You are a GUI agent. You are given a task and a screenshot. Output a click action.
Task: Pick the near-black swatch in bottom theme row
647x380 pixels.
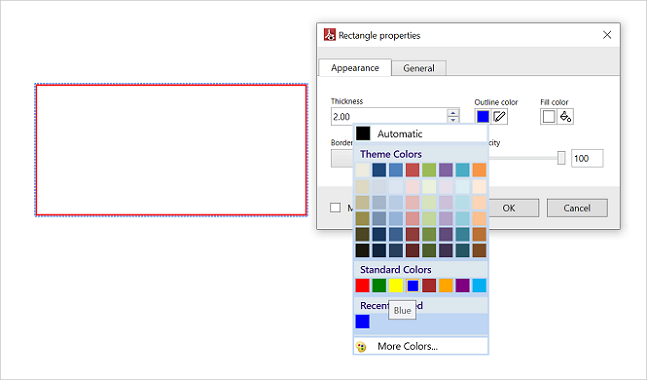click(x=363, y=250)
